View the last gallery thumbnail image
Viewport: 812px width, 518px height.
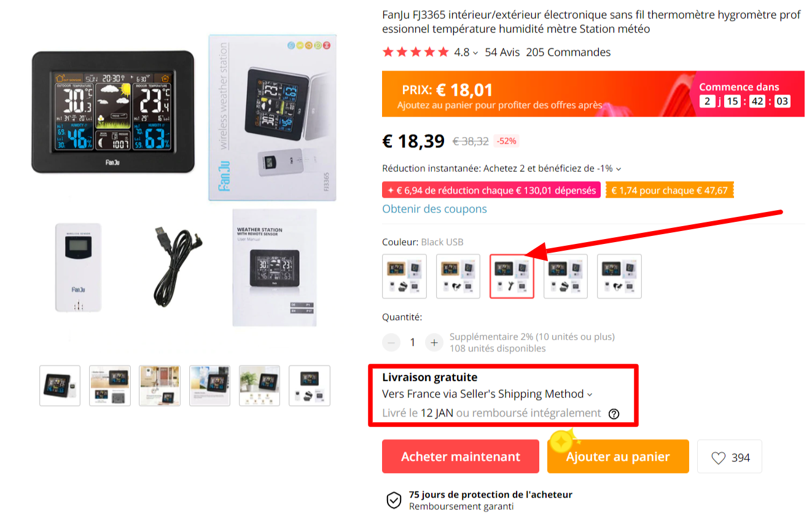coord(310,386)
